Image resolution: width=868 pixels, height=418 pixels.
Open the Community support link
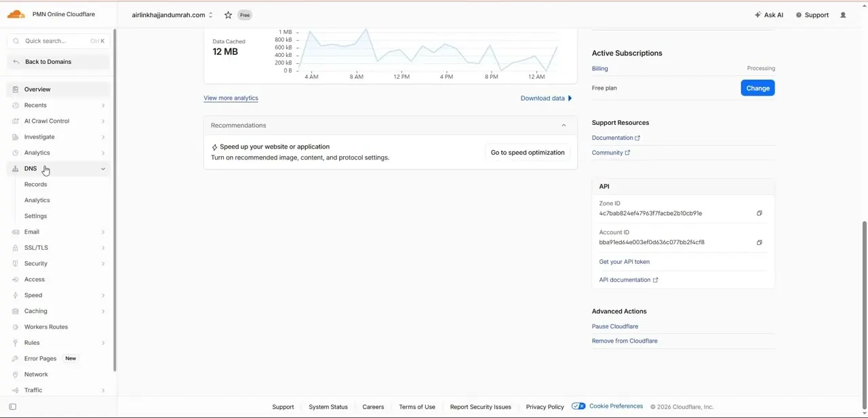pos(611,153)
